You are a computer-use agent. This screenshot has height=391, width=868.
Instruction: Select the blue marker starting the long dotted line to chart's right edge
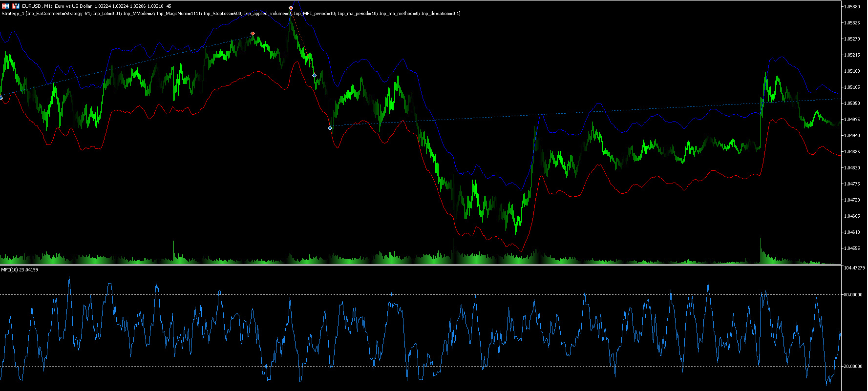point(330,128)
